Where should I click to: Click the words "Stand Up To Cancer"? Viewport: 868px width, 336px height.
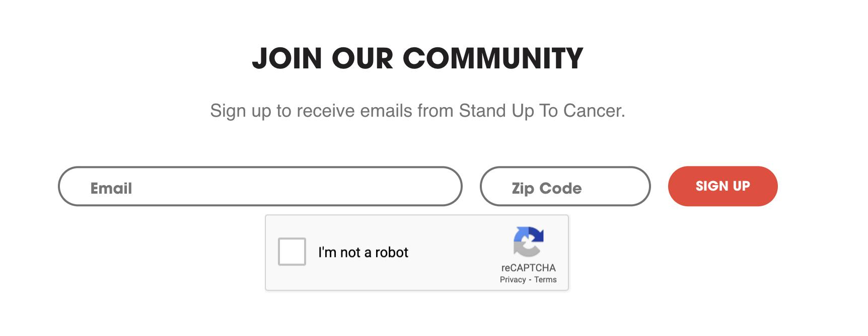(541, 111)
